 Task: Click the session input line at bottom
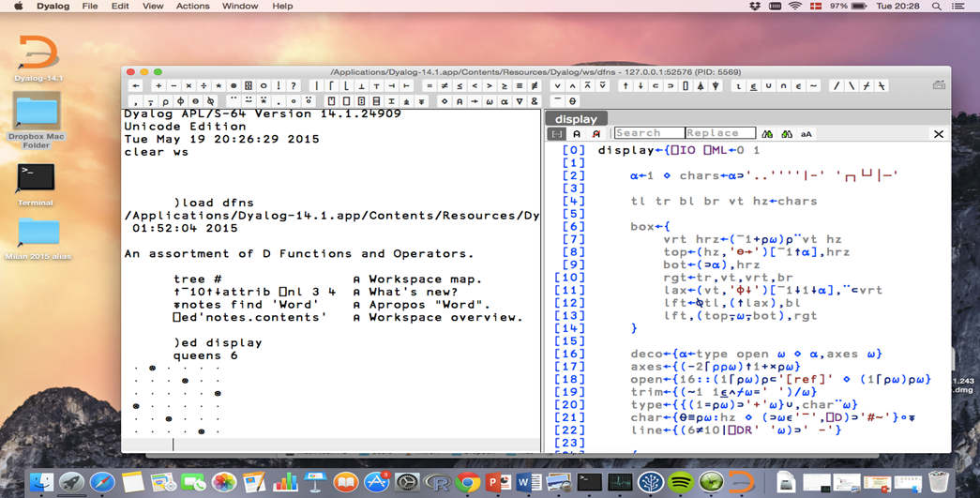click(x=331, y=445)
